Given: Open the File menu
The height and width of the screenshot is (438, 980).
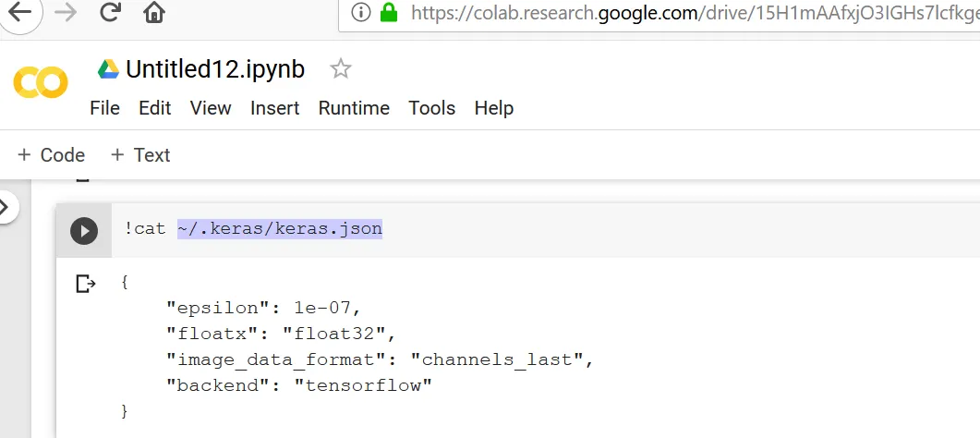Looking at the screenshot, I should point(104,108).
